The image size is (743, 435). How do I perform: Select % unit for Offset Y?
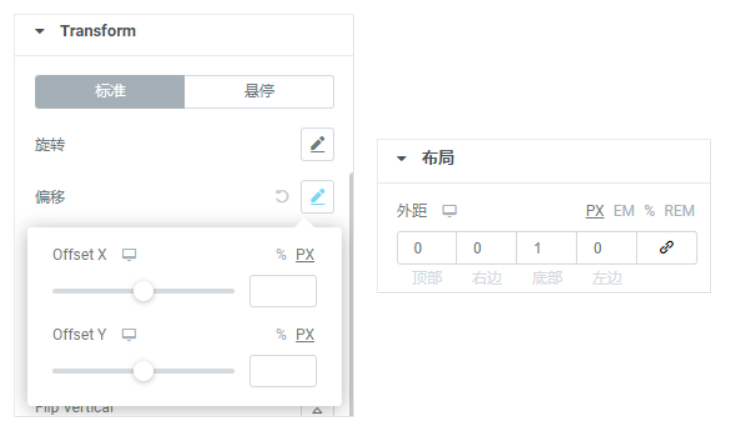(x=281, y=335)
